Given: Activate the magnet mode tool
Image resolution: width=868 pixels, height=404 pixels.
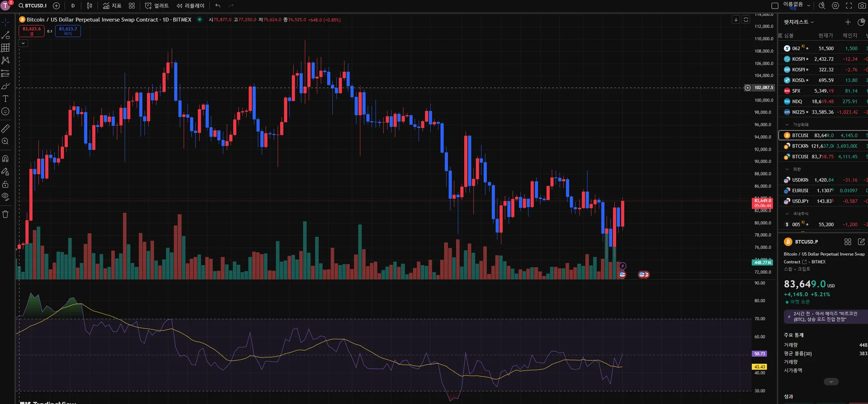Looking at the screenshot, I should coord(5,158).
